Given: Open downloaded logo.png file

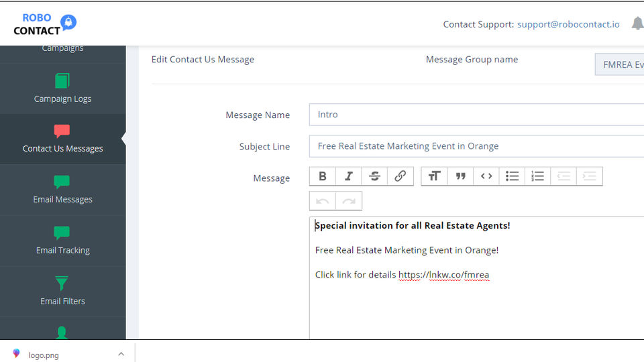Looking at the screenshot, I should pyautogui.click(x=44, y=355).
